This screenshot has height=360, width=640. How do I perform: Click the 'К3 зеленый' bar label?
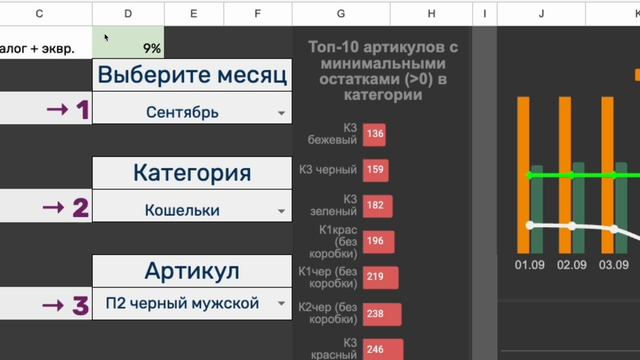333,205
